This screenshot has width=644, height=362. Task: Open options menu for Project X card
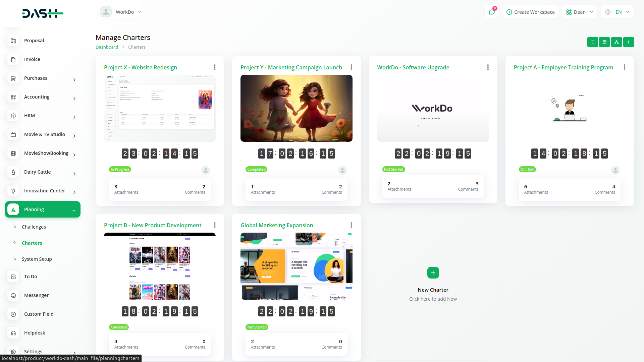tap(215, 67)
